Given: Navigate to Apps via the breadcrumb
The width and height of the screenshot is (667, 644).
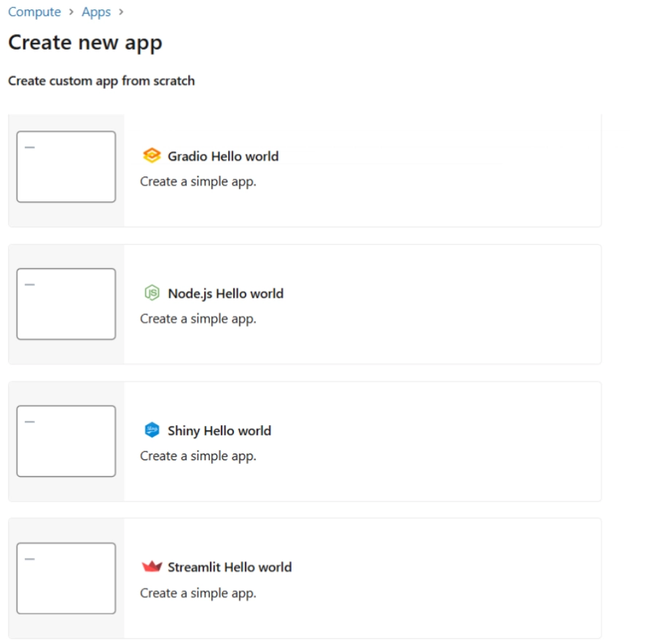Looking at the screenshot, I should click(x=95, y=12).
